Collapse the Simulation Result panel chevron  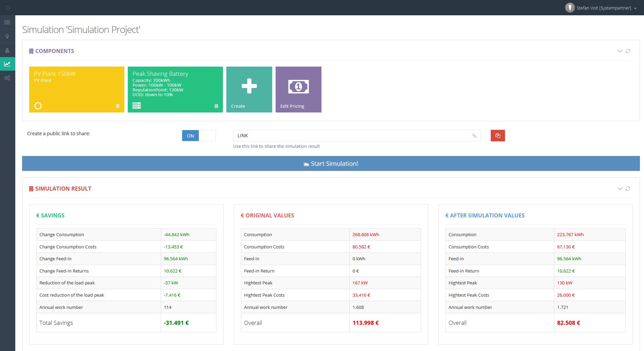tap(620, 189)
